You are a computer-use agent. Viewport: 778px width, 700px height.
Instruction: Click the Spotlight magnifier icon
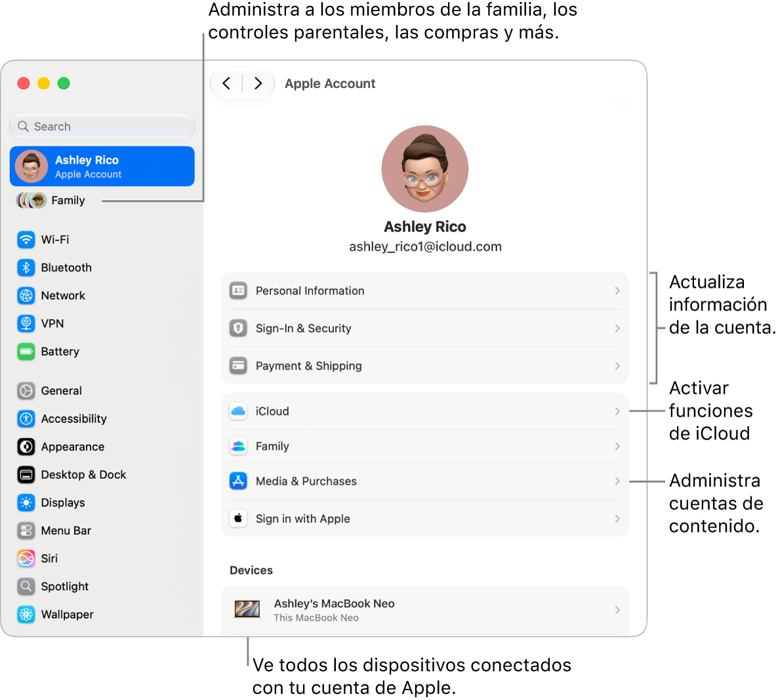26,587
